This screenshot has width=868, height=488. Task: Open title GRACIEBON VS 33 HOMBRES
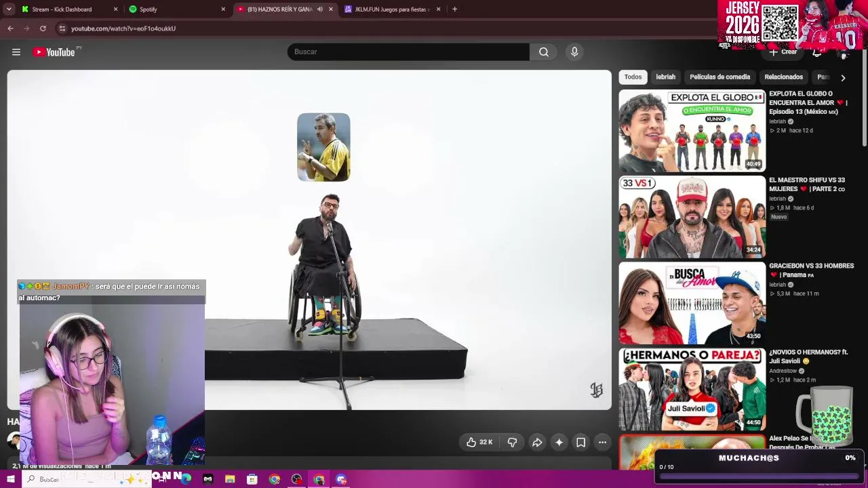pyautogui.click(x=811, y=270)
